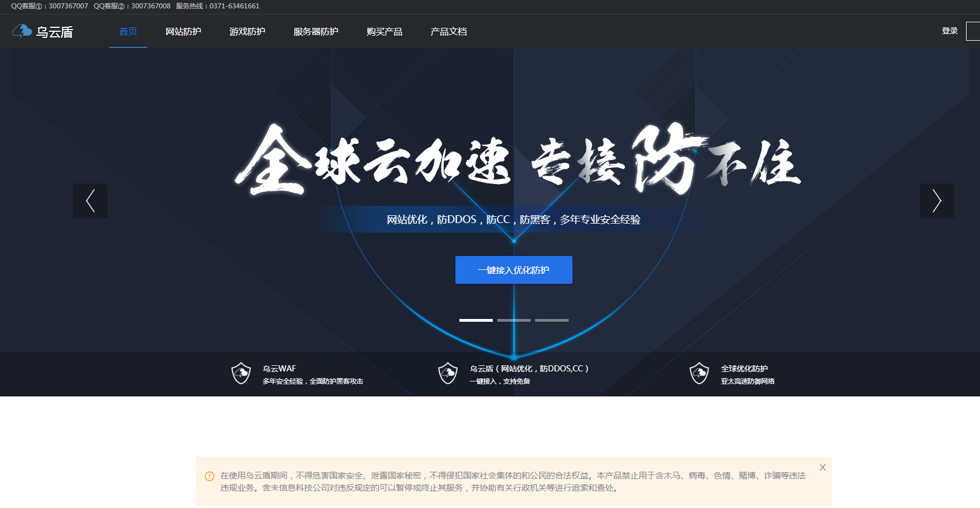Image resolution: width=980 pixels, height=508 pixels.
Task: Expand the 服务器防护 navigation menu
Action: 316,32
